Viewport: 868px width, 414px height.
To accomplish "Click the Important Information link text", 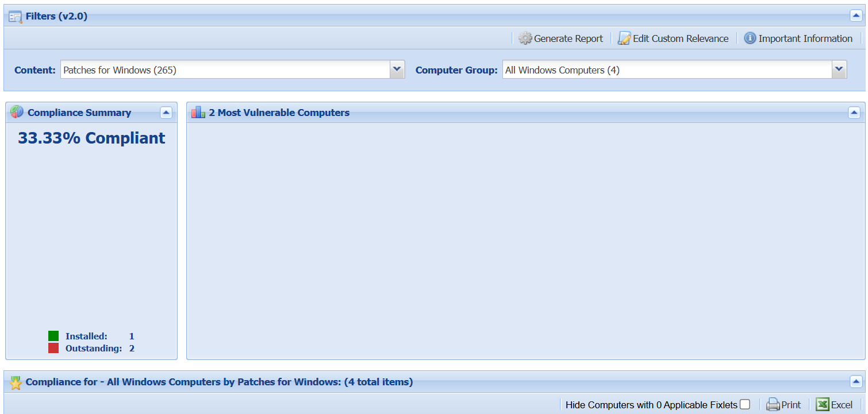I will click(805, 38).
